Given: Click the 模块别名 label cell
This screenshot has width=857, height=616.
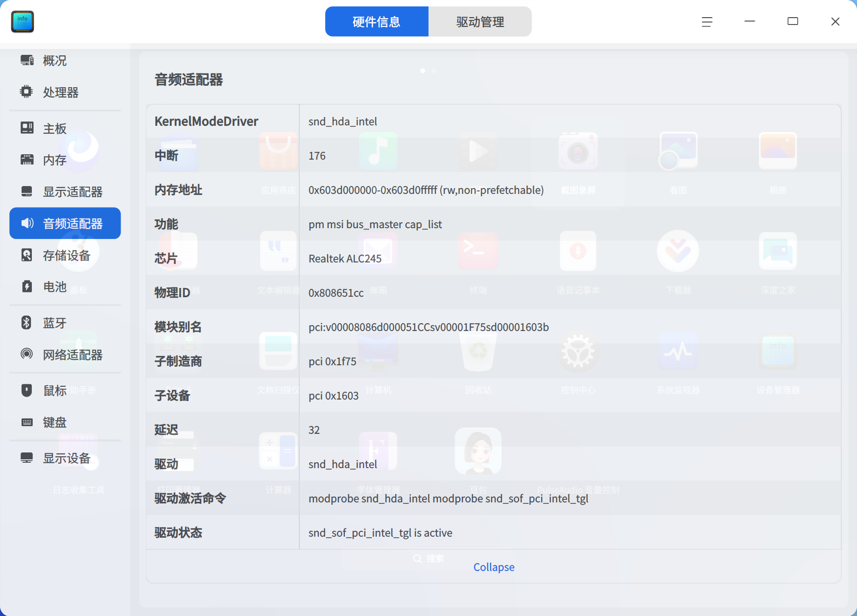Looking at the screenshot, I should pyautogui.click(x=223, y=327).
